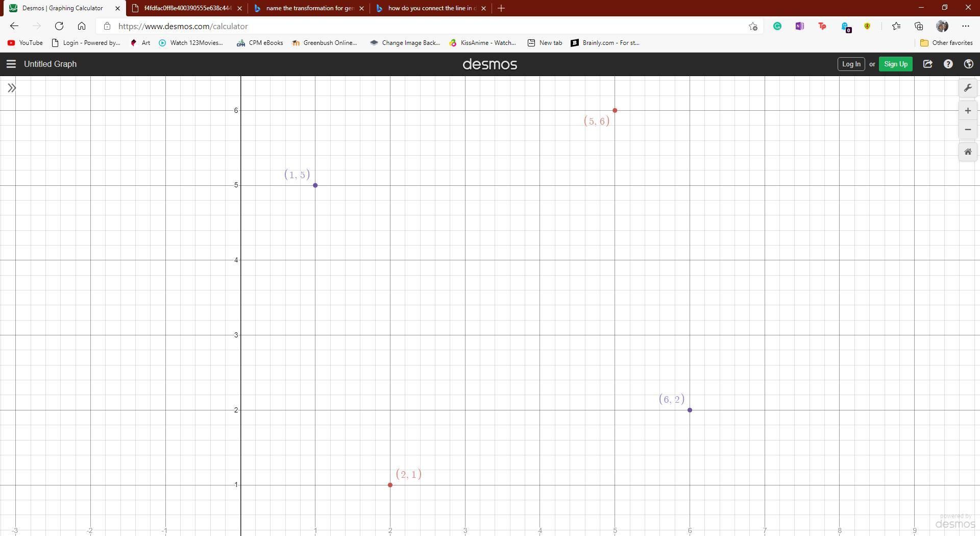Zoom in on the graph
The width and height of the screenshot is (980, 536).
[x=968, y=111]
